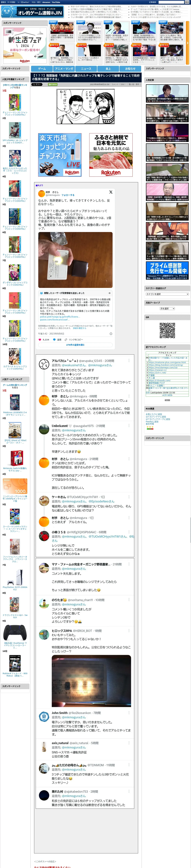Open the カテゴリを選択 dropdown
Image resolution: width=191 pixels, height=868 pixels.
click(x=167, y=294)
